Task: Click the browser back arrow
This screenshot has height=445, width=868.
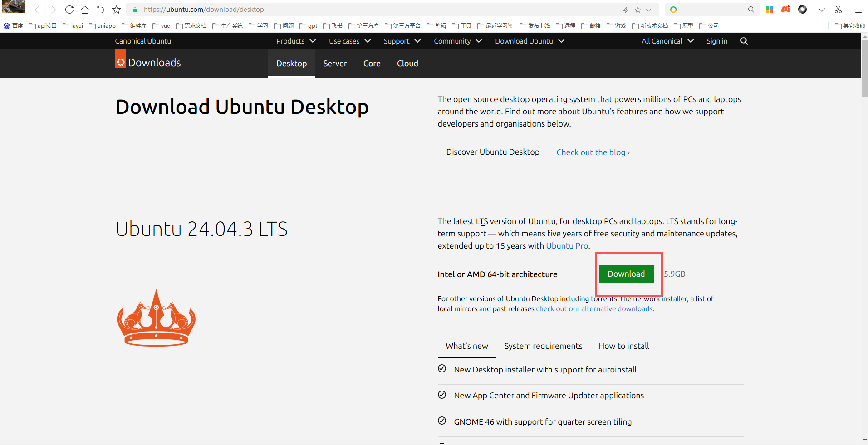Action: 38,10
